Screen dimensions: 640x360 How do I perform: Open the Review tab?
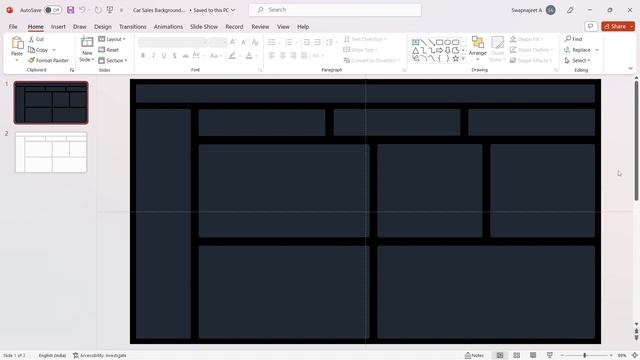260,27
